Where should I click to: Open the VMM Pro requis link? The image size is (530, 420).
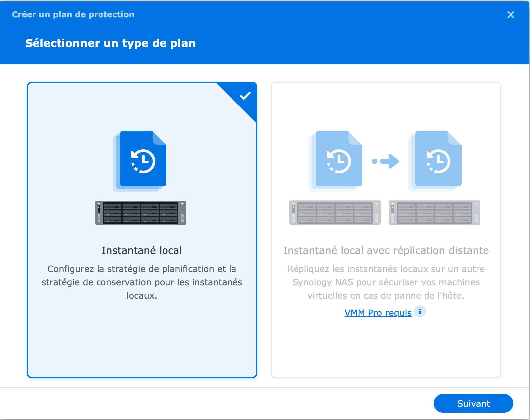click(378, 313)
